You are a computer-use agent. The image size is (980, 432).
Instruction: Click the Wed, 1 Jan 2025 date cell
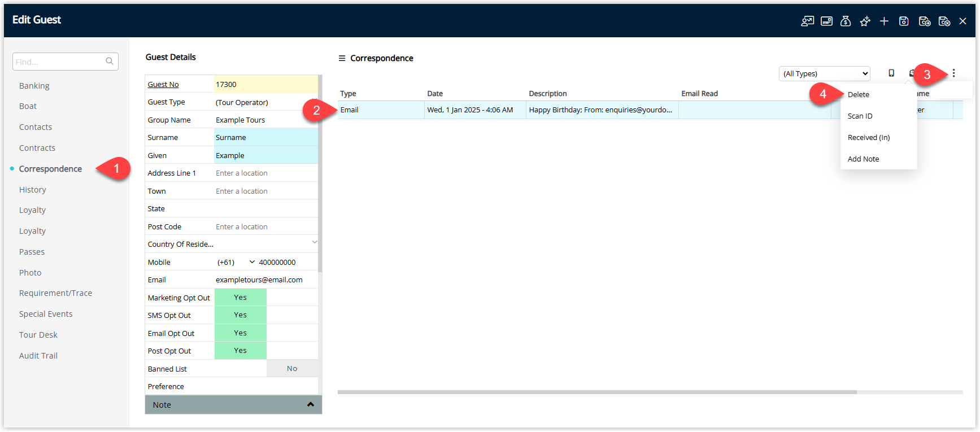tap(475, 110)
